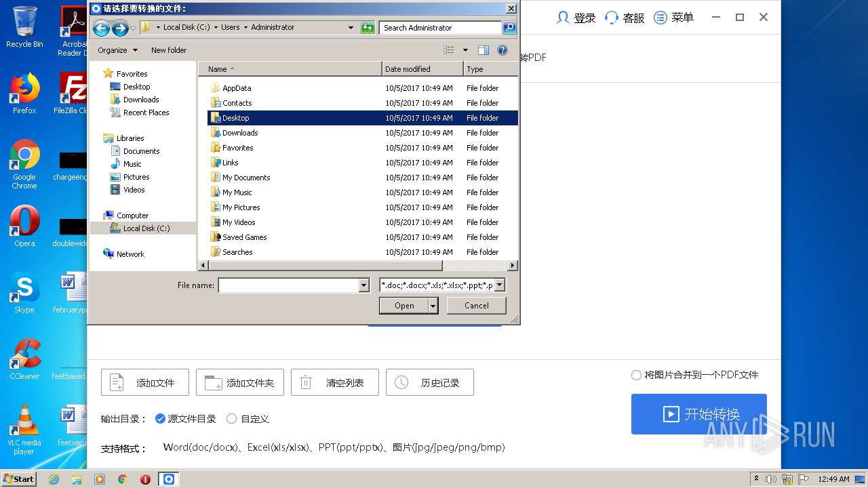The height and width of the screenshot is (488, 868).
Task: Open the view options dropdown arrow
Action: click(465, 50)
